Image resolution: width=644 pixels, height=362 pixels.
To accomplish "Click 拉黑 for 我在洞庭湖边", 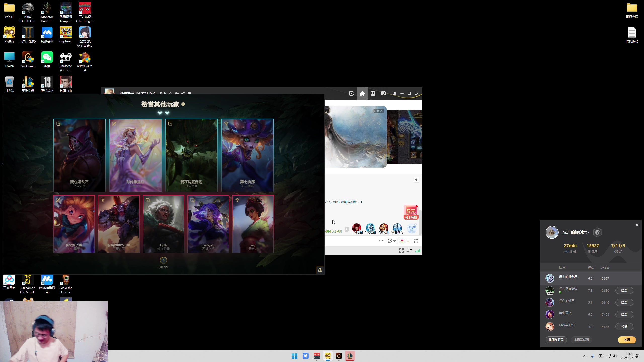I will coord(624,290).
